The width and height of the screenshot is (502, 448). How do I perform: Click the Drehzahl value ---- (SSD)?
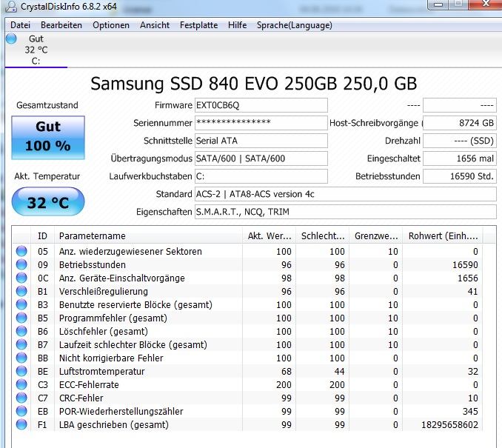[x=460, y=141]
